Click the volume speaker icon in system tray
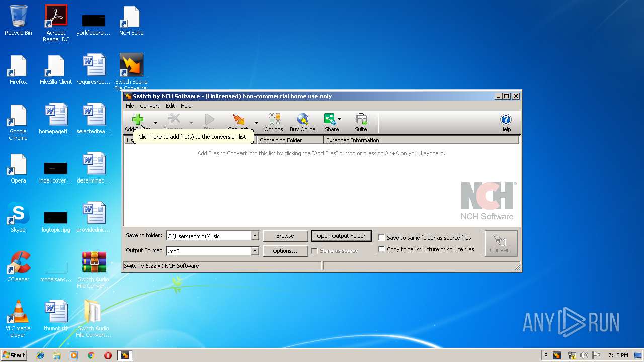The image size is (644, 362). point(584,355)
